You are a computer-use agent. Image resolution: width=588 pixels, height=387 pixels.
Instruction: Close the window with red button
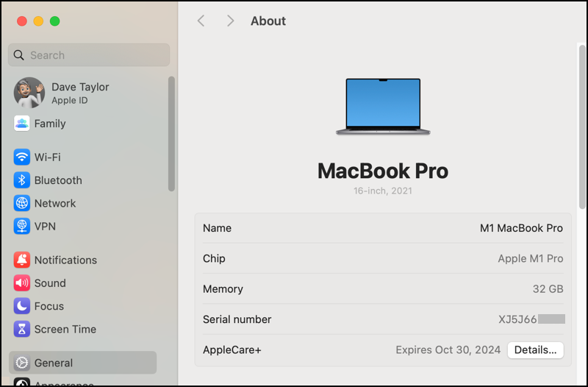[x=22, y=21]
